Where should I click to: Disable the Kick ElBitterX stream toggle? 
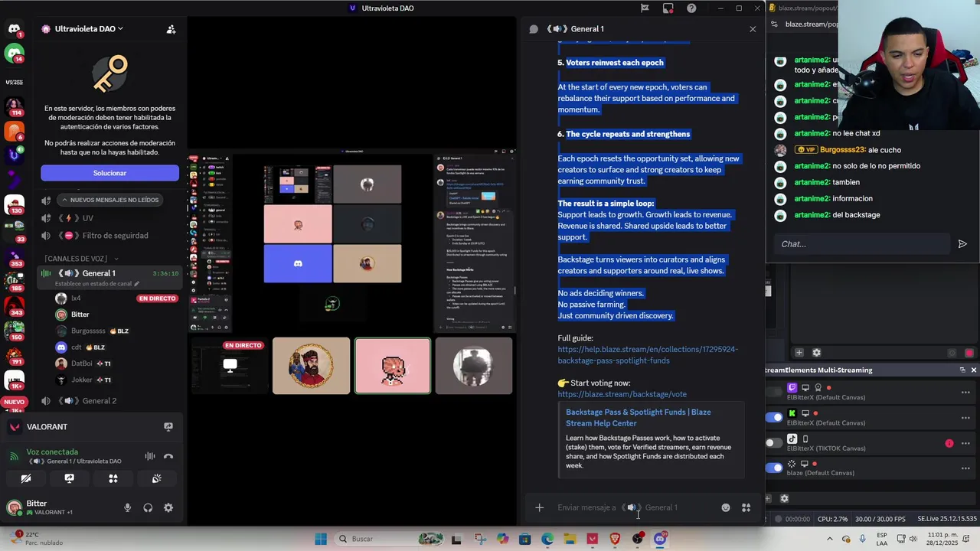(774, 417)
